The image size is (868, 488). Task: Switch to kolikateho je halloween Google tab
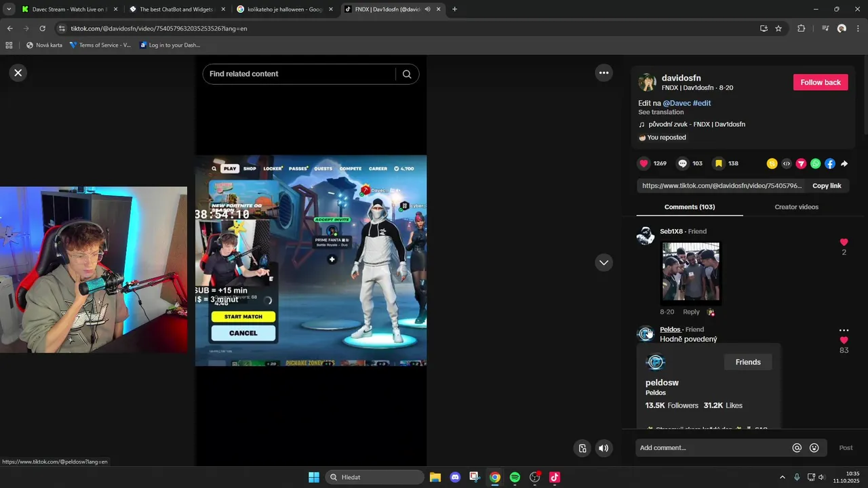coord(285,9)
